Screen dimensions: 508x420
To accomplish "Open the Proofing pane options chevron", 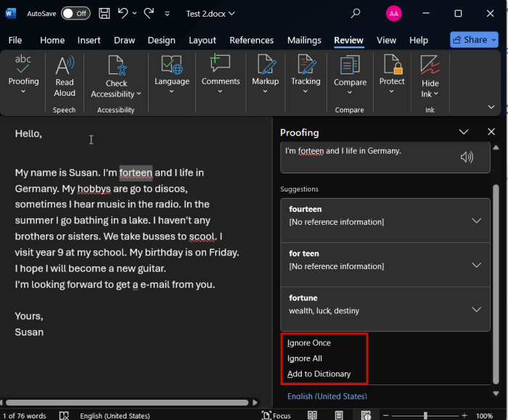I will [x=464, y=132].
